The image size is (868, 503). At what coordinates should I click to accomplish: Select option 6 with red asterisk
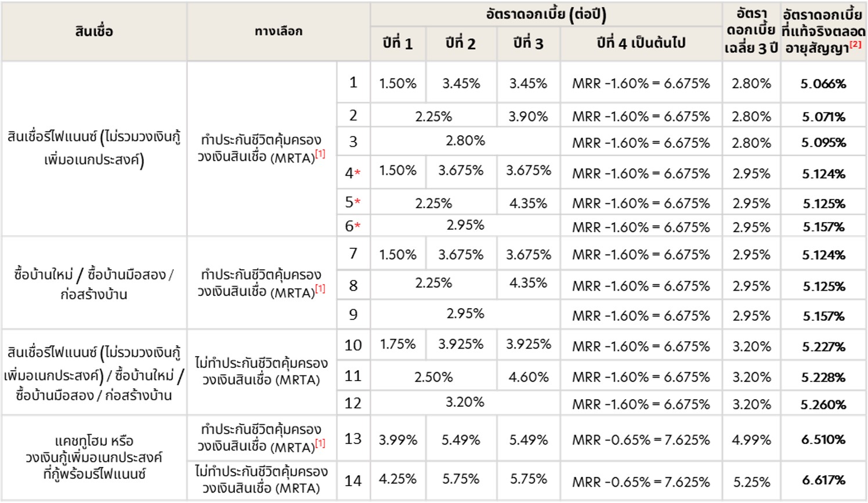(x=353, y=226)
